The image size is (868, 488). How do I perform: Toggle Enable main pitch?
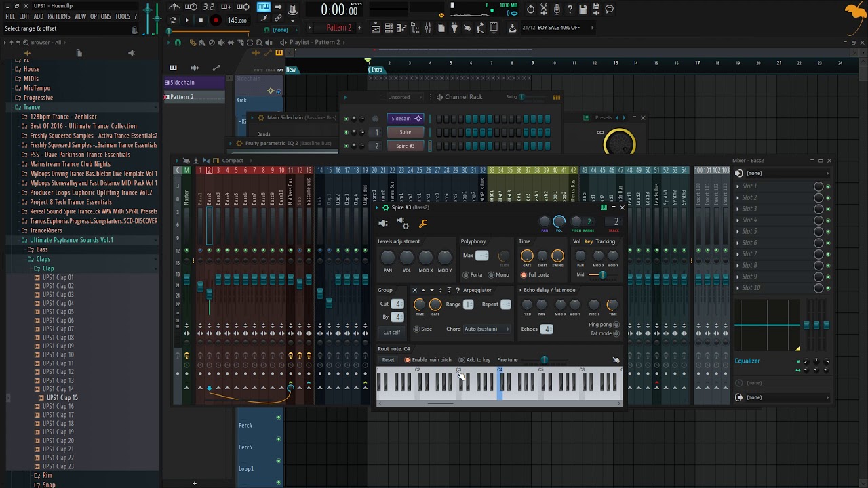click(x=408, y=360)
